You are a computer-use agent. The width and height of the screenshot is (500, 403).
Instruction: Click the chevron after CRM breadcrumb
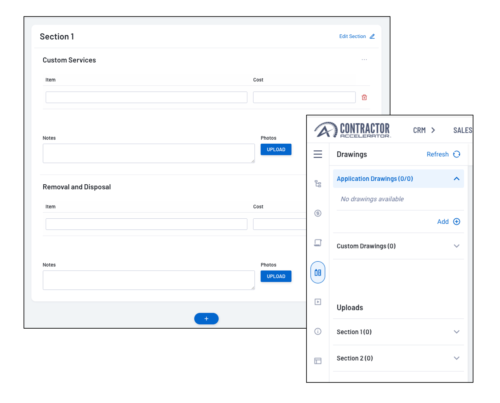433,130
